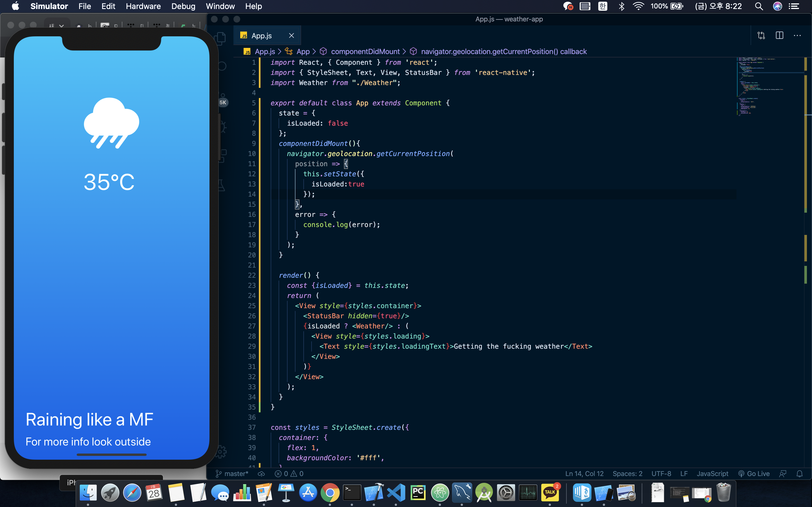Screen dimensions: 812x507
Task: Click the notifications bell in status bar
Action: point(800,473)
